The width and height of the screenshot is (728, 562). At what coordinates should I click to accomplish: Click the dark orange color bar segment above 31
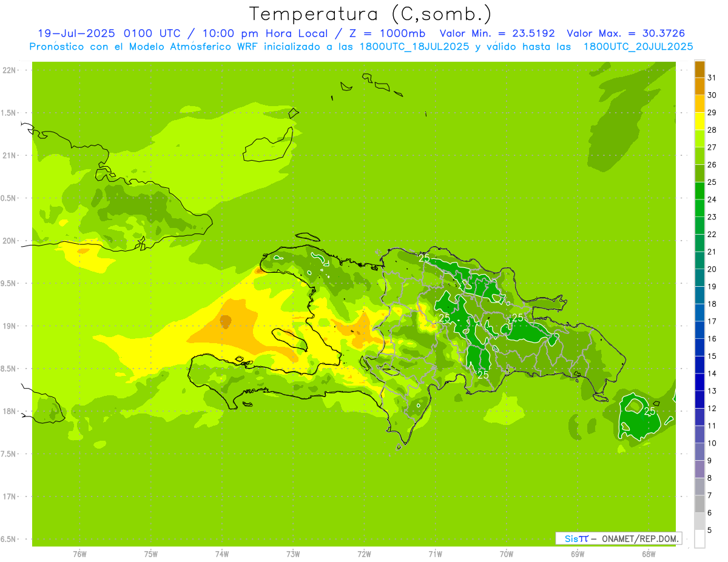click(x=699, y=69)
